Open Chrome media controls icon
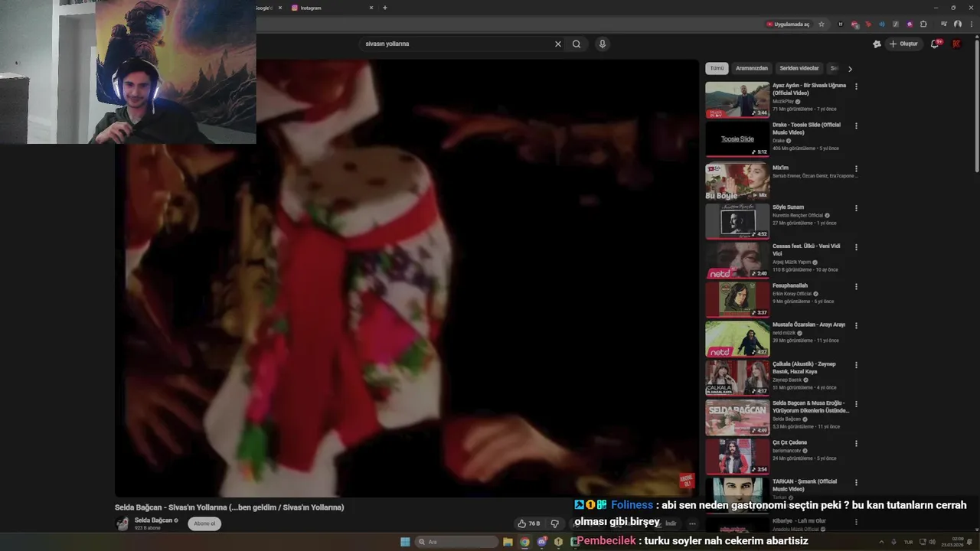 944,24
